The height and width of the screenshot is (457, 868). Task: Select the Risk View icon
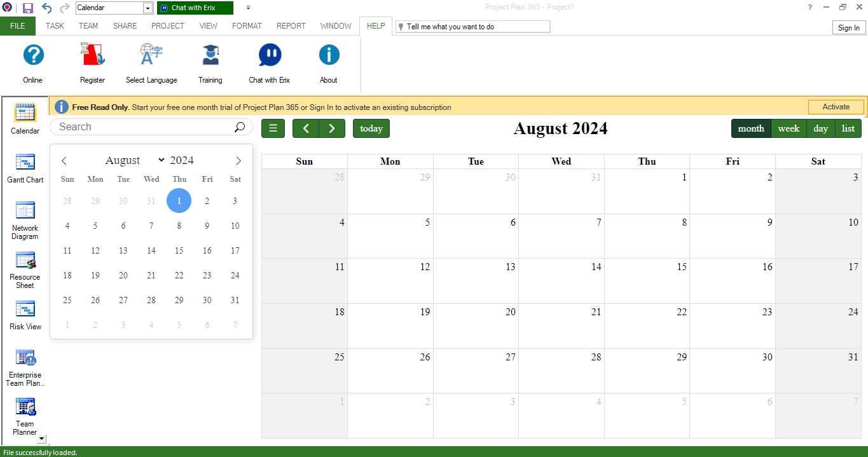click(25, 315)
